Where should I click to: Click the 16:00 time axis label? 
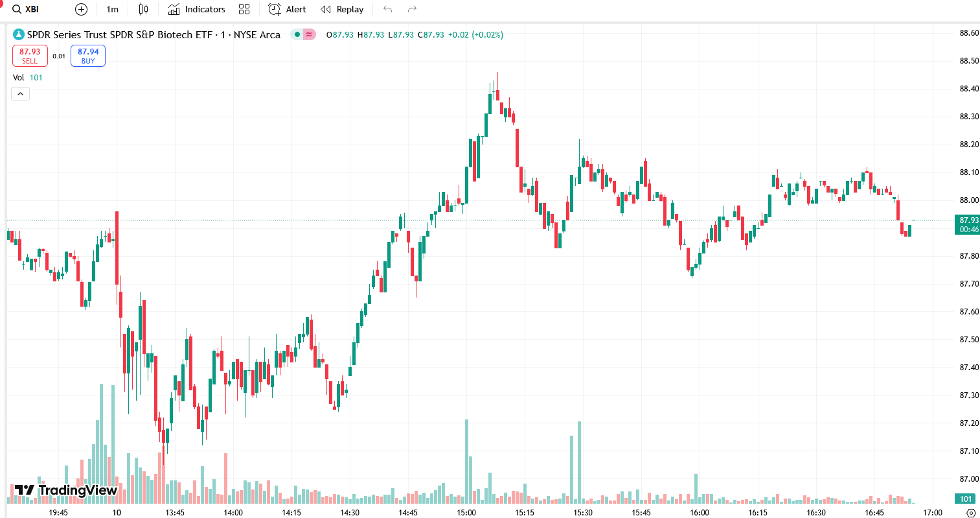700,512
